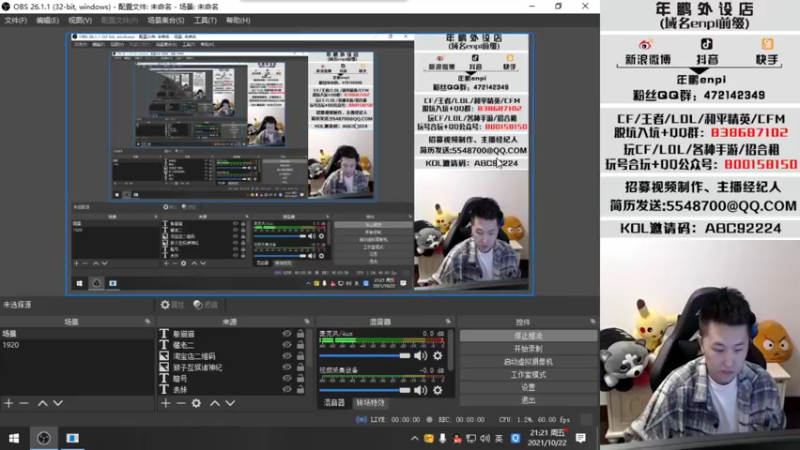Toggle visibility eye for 淘宝店二维码 source

click(287, 356)
